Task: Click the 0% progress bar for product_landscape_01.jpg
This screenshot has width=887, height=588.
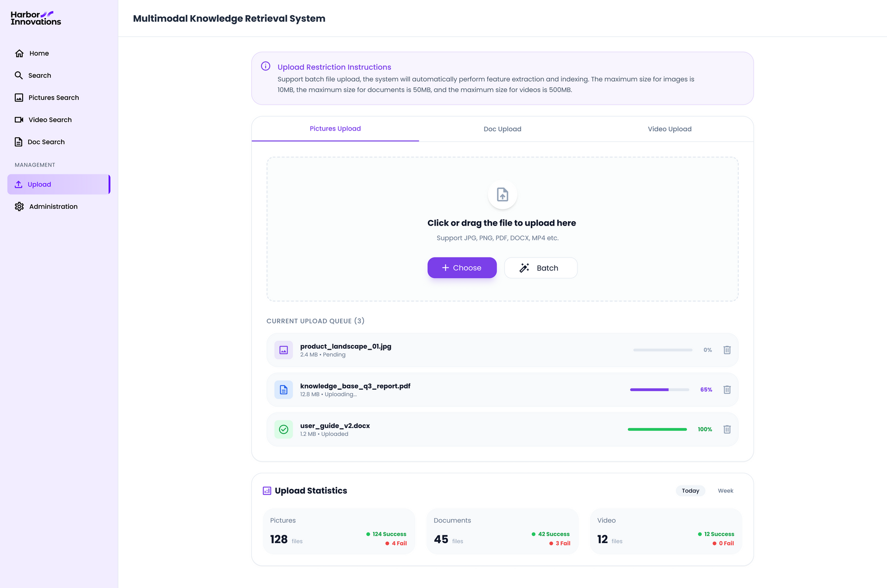Action: click(663, 350)
